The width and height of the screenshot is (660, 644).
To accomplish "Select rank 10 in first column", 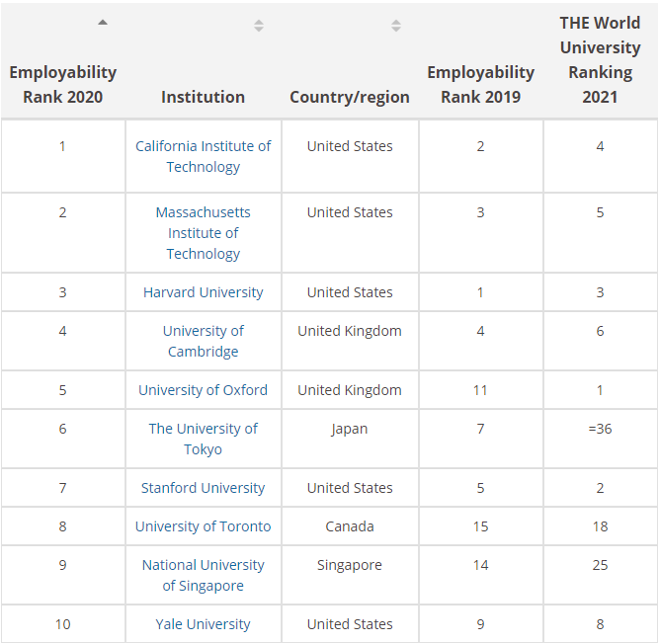I will tap(63, 624).
